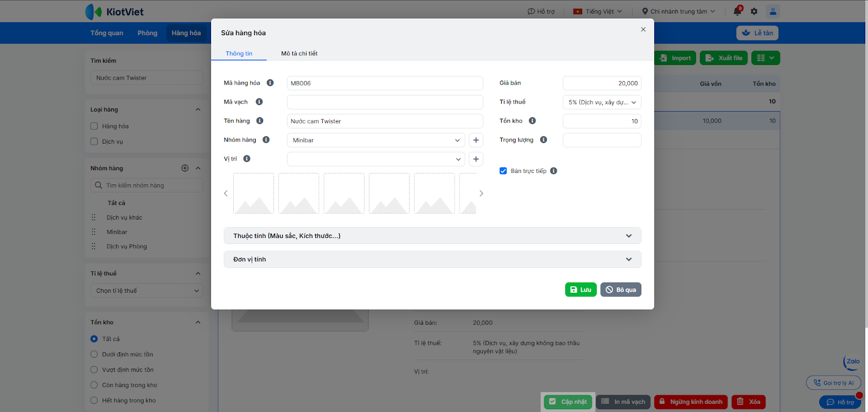Click the Bỏ qua button
The image size is (868, 412).
(x=621, y=289)
